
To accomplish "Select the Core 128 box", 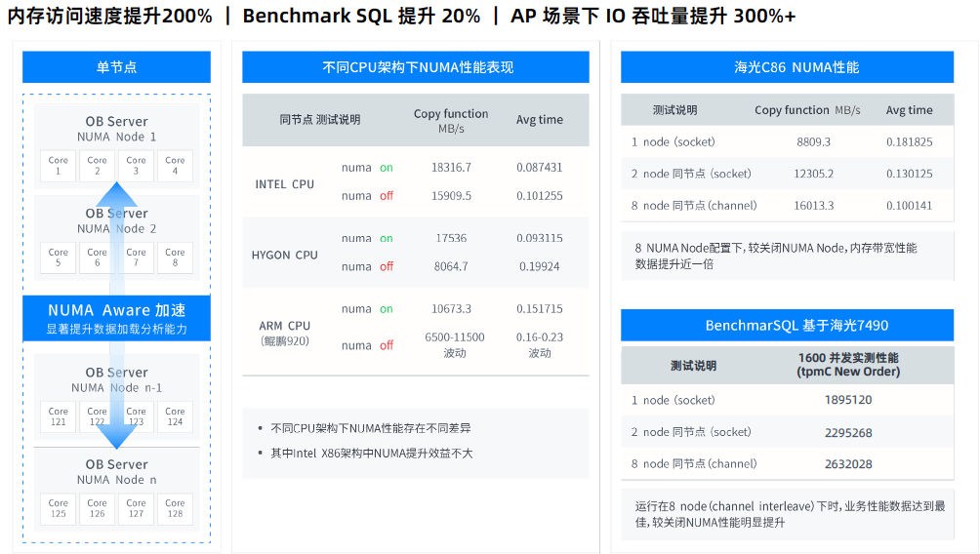I will click(175, 508).
